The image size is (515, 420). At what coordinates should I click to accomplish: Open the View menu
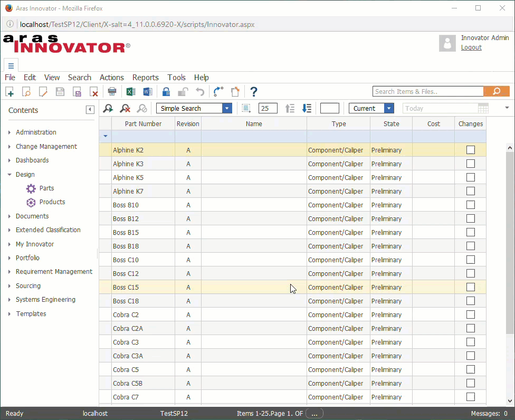click(x=52, y=78)
